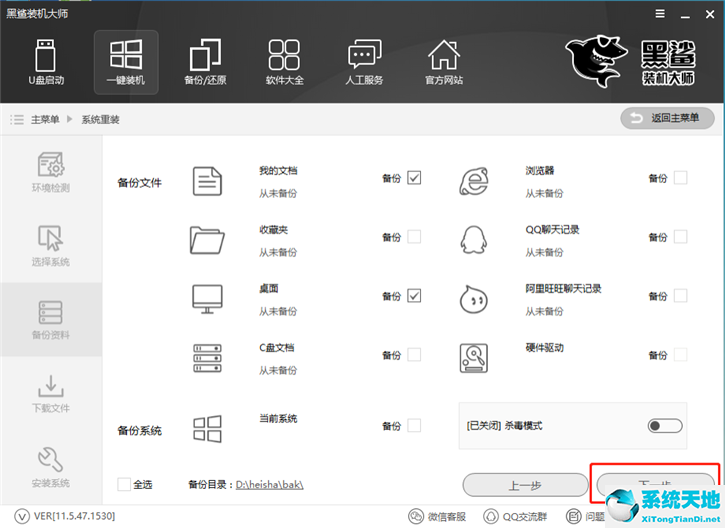Image resolution: width=725 pixels, height=528 pixels.
Task: Click the 收藏夹 folder icon
Action: pos(207,240)
